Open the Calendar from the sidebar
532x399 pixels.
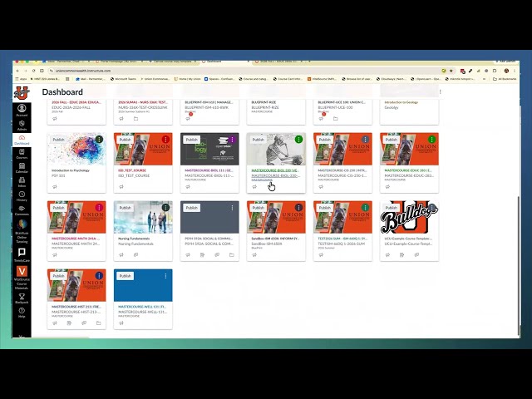(x=22, y=168)
